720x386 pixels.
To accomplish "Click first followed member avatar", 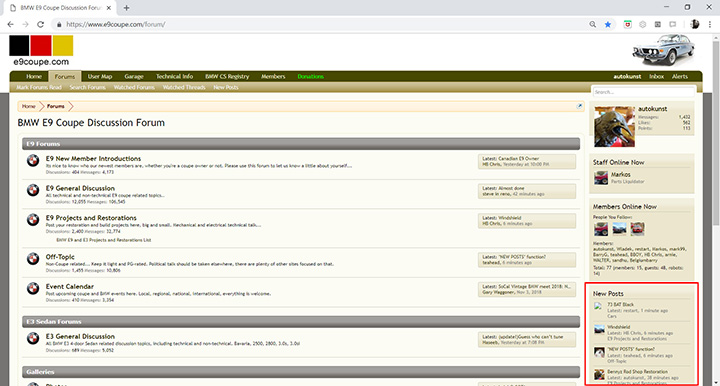I will 601,229.
